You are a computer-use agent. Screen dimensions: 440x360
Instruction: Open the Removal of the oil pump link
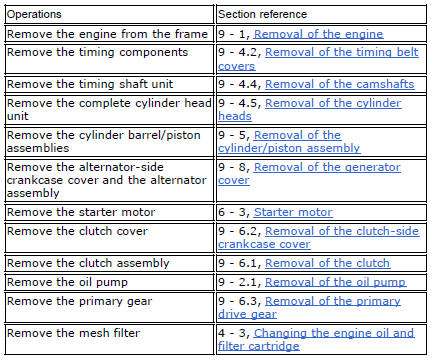335,282
